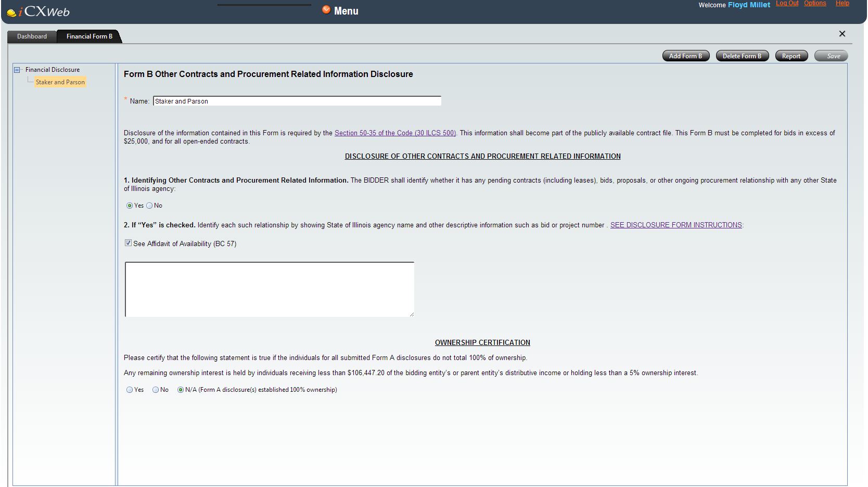The image size is (868, 487).
Task: Select Yes under Ownership Certification
Action: pos(130,390)
